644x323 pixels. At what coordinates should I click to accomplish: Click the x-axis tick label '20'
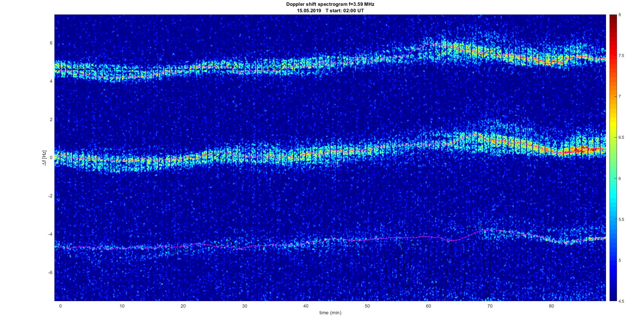(183, 306)
